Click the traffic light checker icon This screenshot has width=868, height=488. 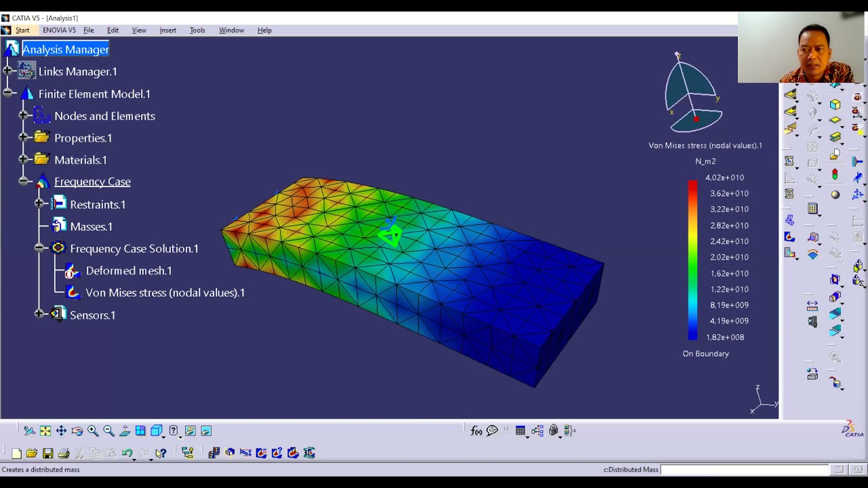click(x=835, y=174)
